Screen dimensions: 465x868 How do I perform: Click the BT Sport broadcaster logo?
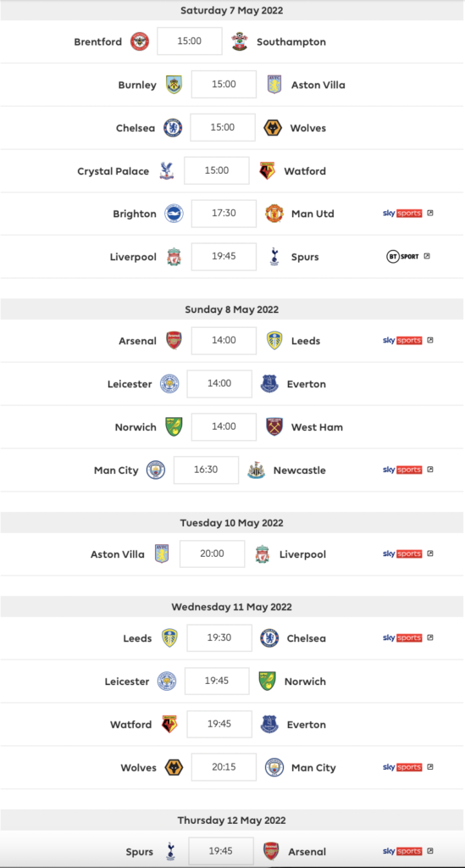point(402,256)
